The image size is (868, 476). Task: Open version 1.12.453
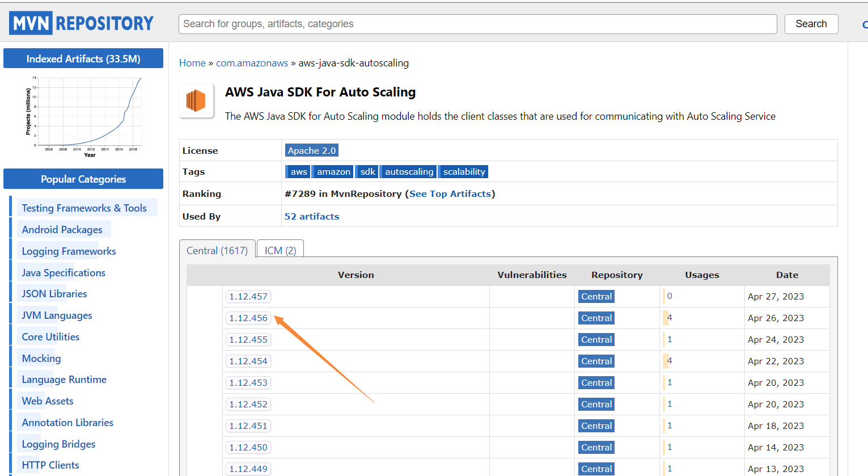tap(248, 383)
